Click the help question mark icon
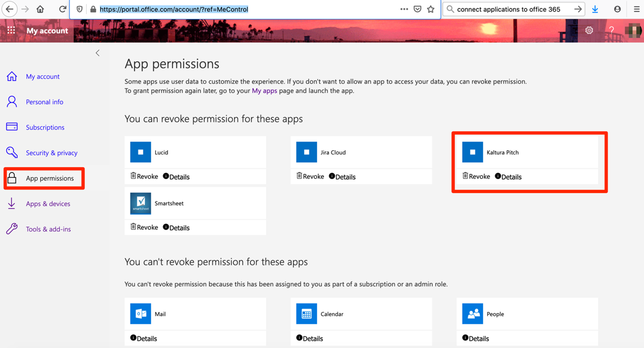Screen dimensions: 644x348 [611, 30]
